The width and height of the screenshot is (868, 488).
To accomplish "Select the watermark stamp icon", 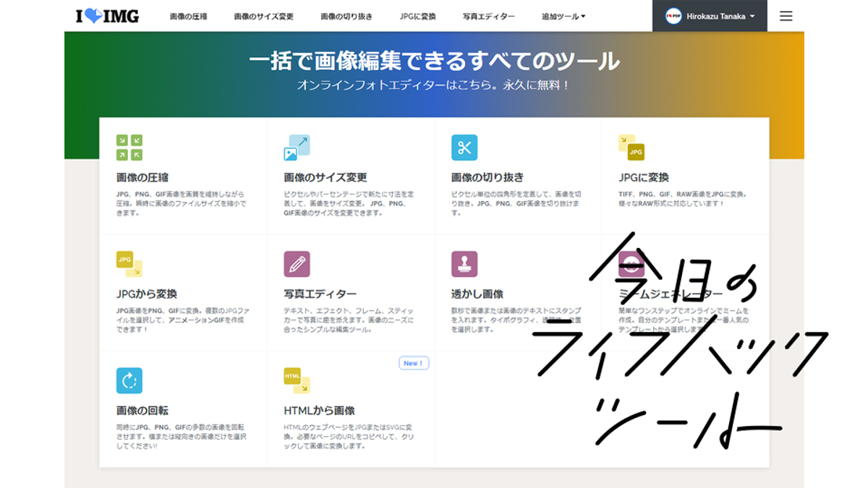I will (464, 264).
